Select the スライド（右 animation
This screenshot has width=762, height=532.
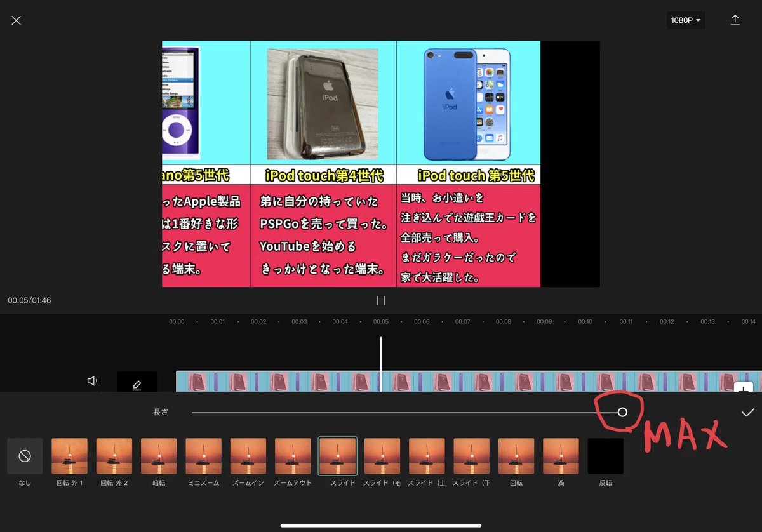(x=382, y=456)
